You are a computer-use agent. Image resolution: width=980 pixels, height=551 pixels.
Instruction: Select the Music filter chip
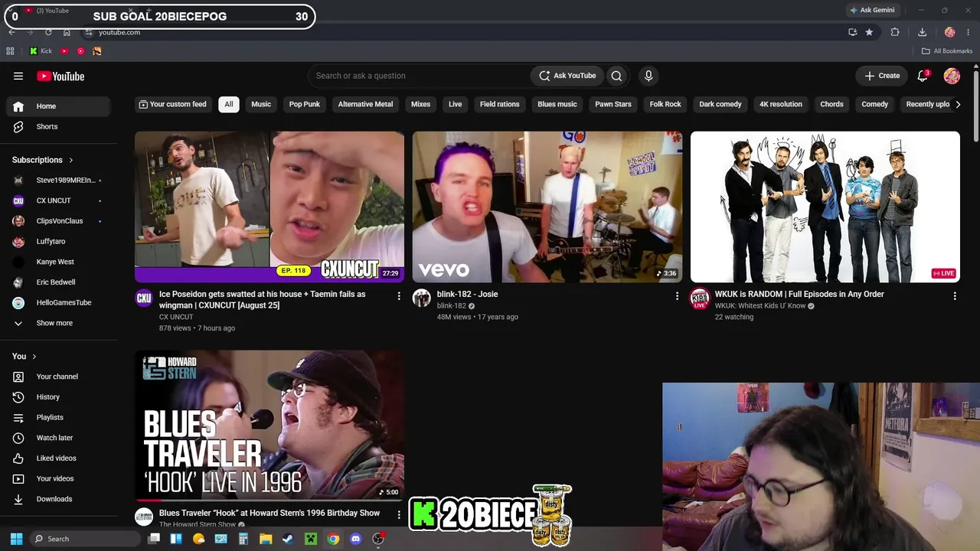click(x=261, y=104)
